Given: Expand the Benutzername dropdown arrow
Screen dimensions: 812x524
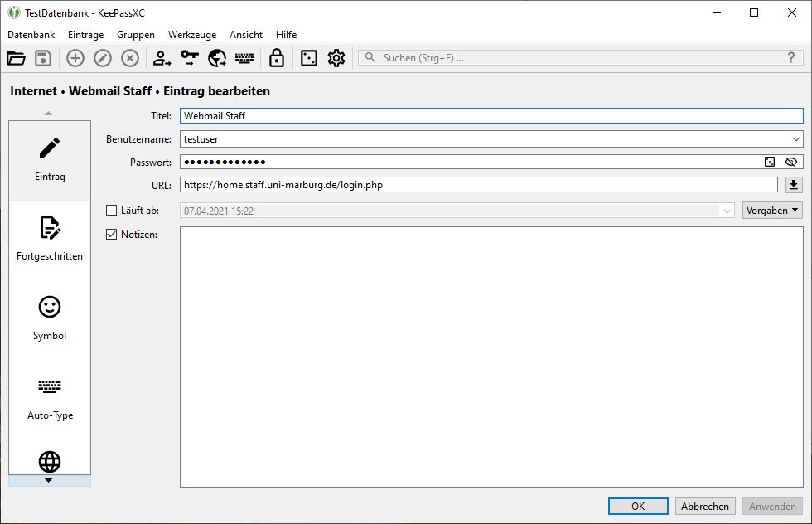Looking at the screenshot, I should coord(796,139).
